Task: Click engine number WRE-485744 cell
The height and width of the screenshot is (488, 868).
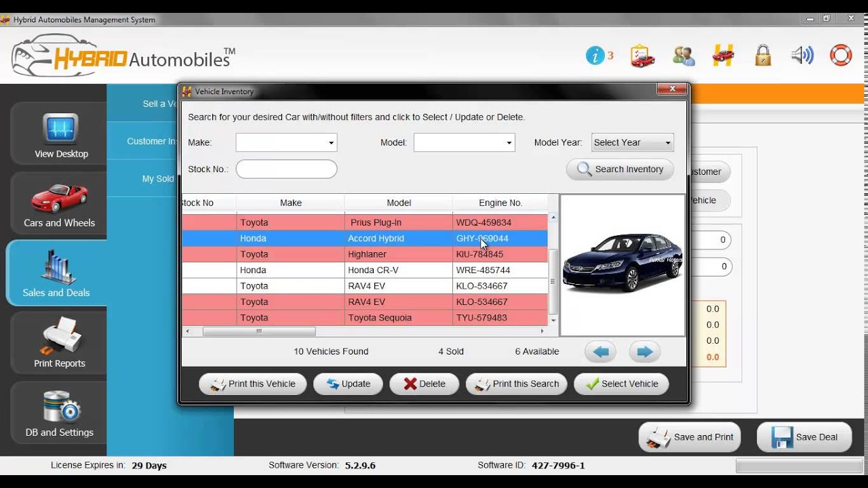Action: (500, 270)
